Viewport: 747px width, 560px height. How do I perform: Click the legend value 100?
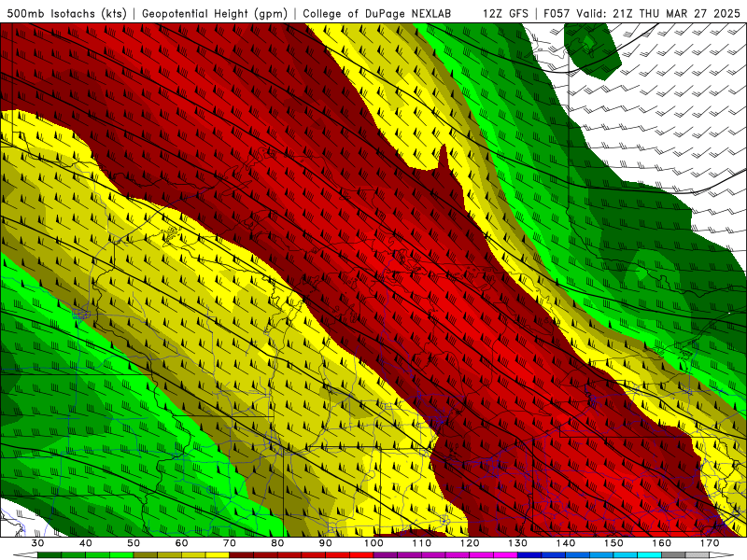(x=373, y=543)
